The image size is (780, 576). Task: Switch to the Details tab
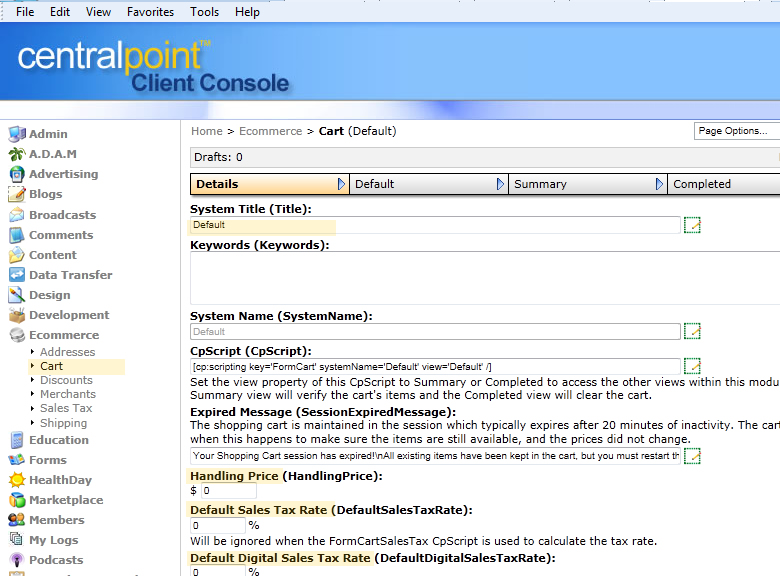tap(269, 184)
